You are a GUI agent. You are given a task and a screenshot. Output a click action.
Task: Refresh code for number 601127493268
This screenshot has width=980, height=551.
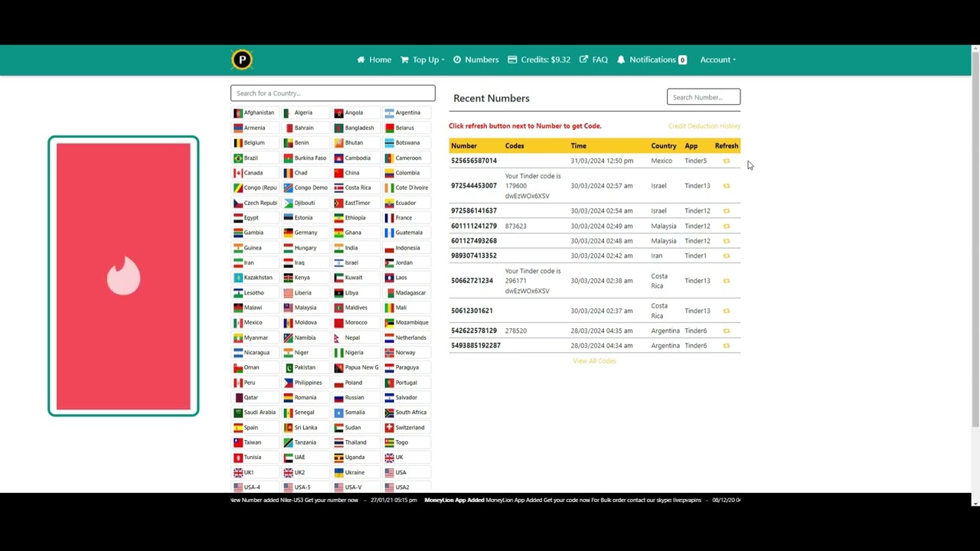click(x=727, y=241)
